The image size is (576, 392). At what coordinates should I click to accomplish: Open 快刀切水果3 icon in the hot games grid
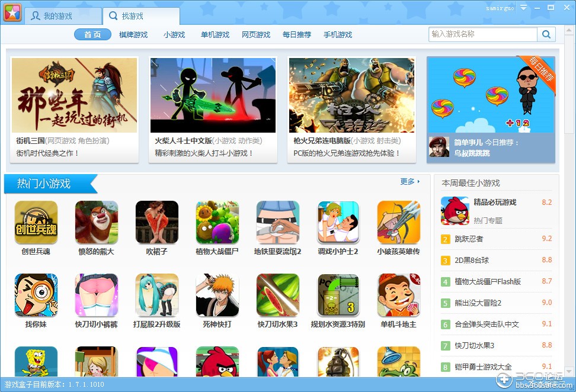point(278,295)
